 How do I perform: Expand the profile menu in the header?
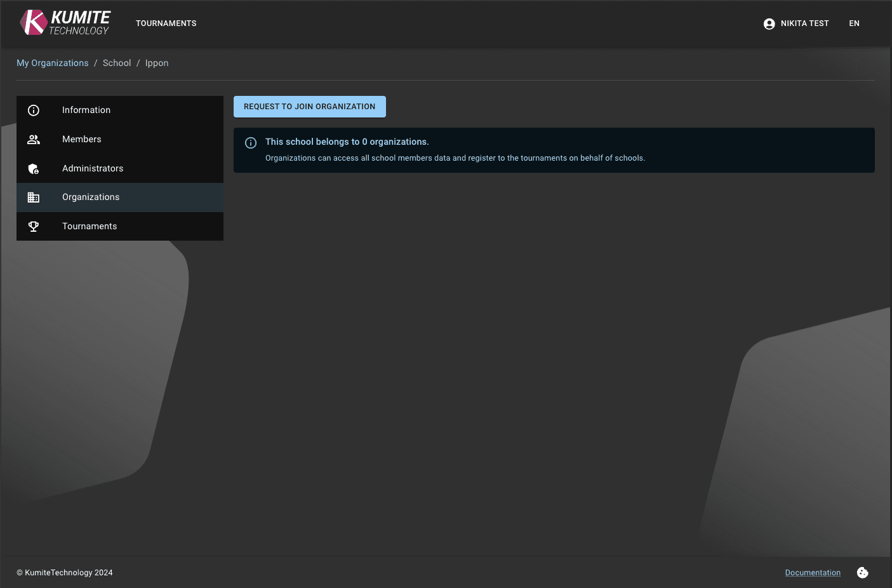pos(796,23)
